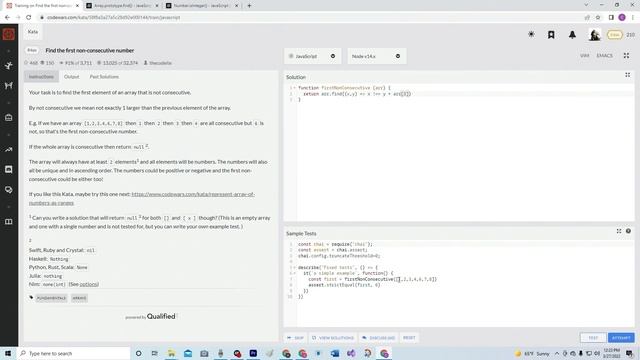The image size is (640, 360).
Task: Go back in browser history
Action: click(7, 18)
